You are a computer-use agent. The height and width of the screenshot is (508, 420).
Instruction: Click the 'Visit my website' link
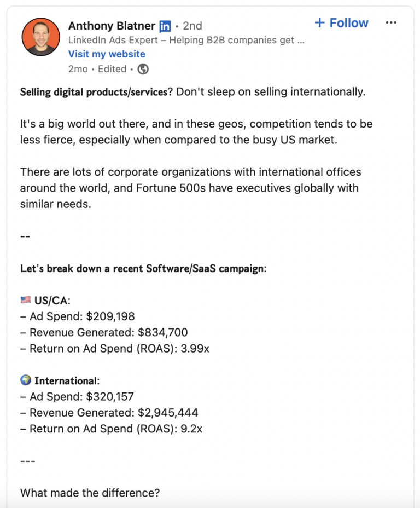[107, 54]
